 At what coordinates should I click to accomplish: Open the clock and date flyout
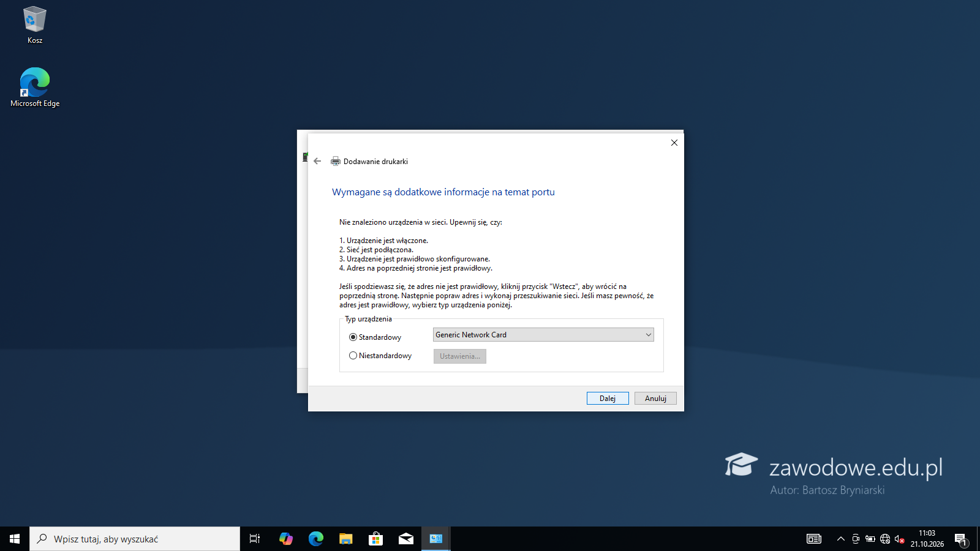tap(927, 539)
